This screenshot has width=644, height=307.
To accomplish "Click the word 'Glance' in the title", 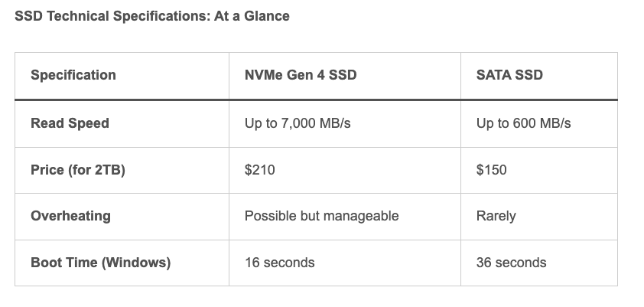I will 268,15.
